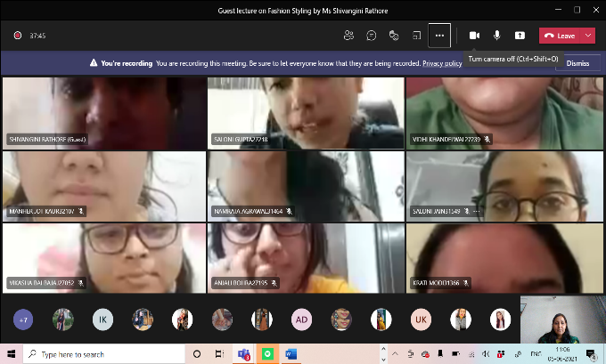The image size is (606, 364).
Task: Open the Privacy policy link
Action: click(442, 63)
